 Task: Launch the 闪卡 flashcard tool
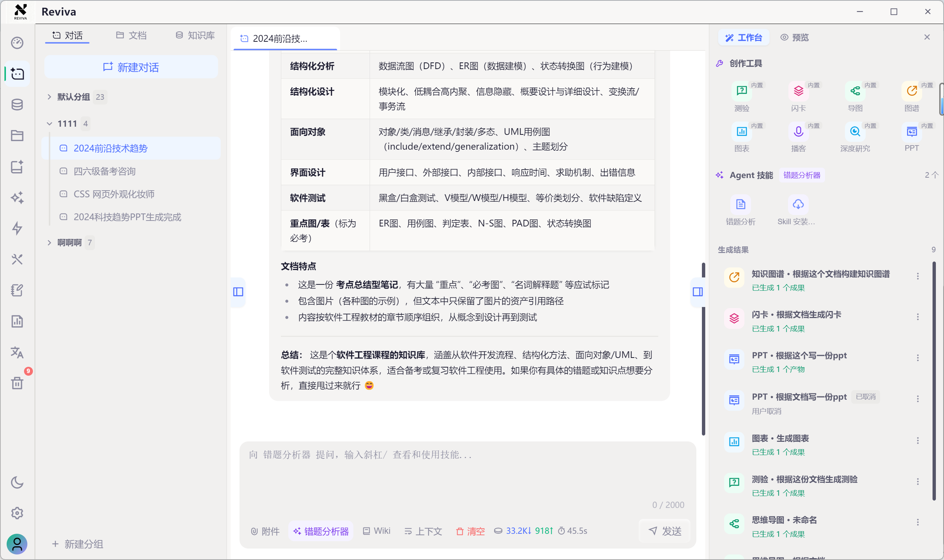(798, 97)
